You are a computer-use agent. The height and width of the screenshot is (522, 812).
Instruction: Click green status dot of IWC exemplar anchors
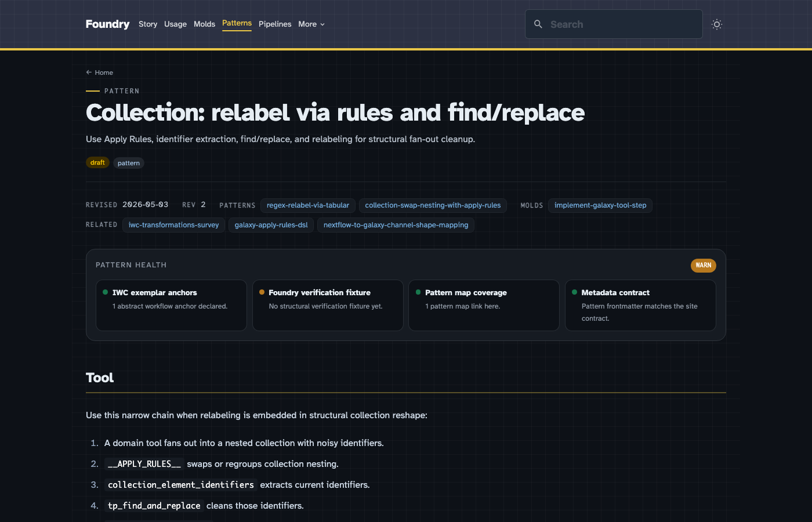(106, 292)
